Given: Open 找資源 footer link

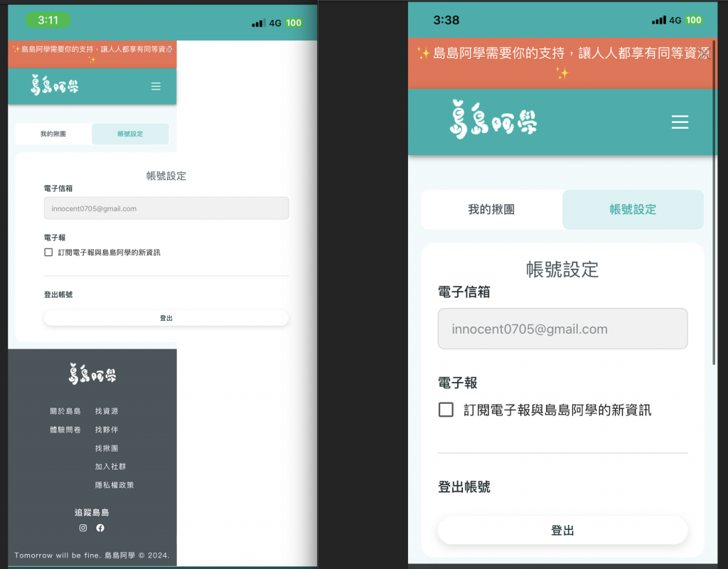Looking at the screenshot, I should pyautogui.click(x=107, y=411).
